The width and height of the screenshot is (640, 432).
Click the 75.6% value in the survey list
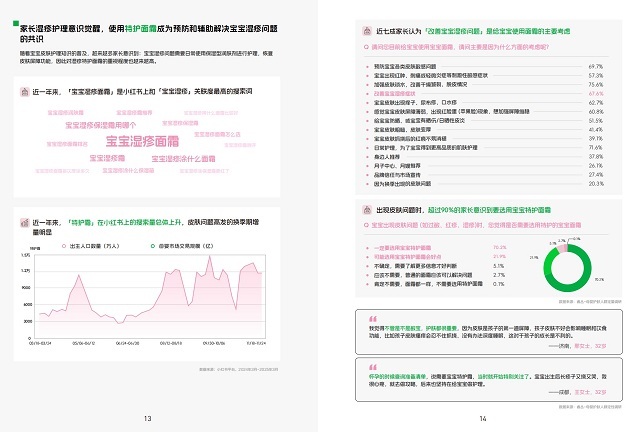(x=596, y=85)
